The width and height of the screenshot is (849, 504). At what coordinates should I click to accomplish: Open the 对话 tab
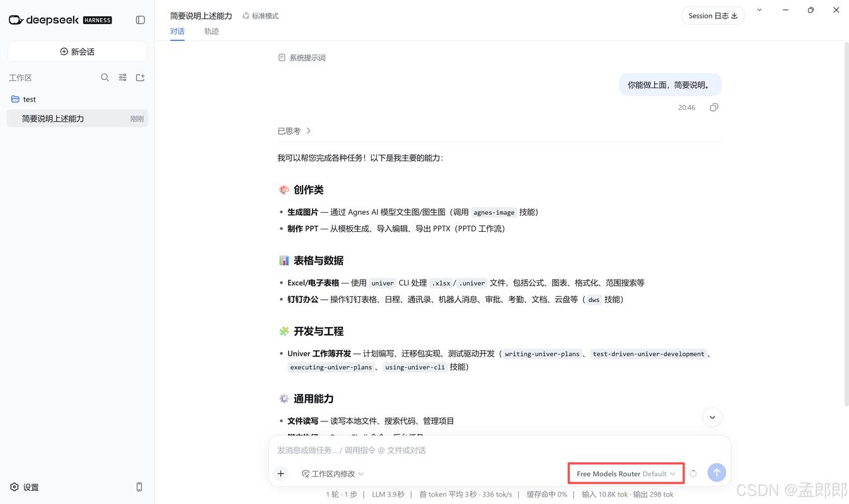point(177,31)
